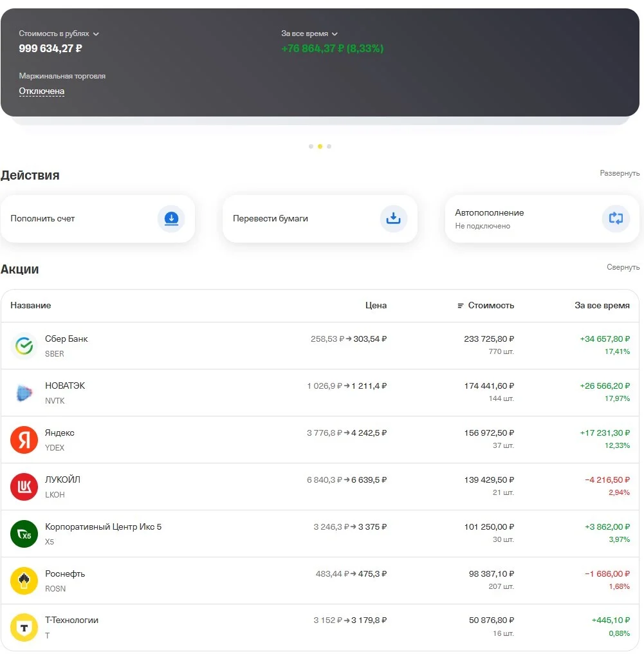
Task: Click the Не подключено status text
Action: coord(482,226)
